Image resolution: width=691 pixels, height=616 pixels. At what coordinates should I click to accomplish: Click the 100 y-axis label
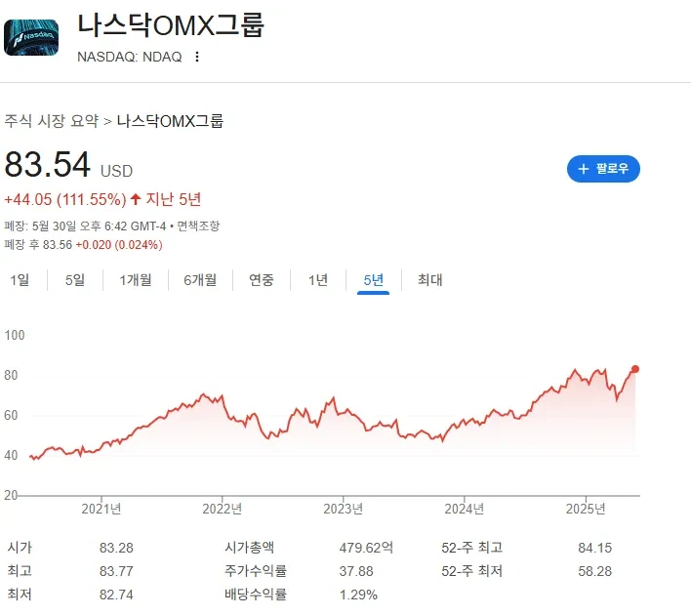click(x=15, y=335)
